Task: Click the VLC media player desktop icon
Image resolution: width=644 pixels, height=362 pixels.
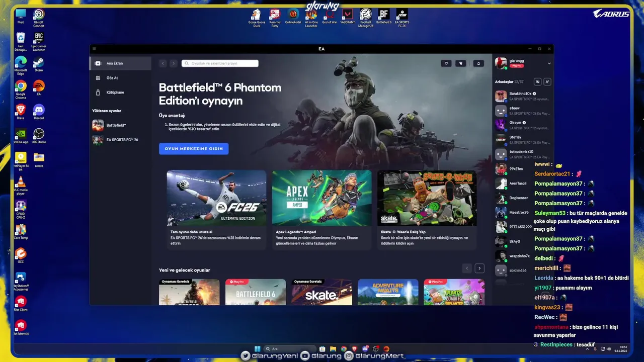Action: click(21, 185)
